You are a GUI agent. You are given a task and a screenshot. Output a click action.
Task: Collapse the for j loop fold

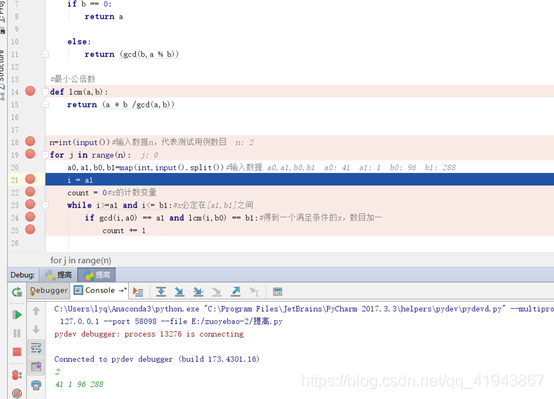(x=45, y=155)
